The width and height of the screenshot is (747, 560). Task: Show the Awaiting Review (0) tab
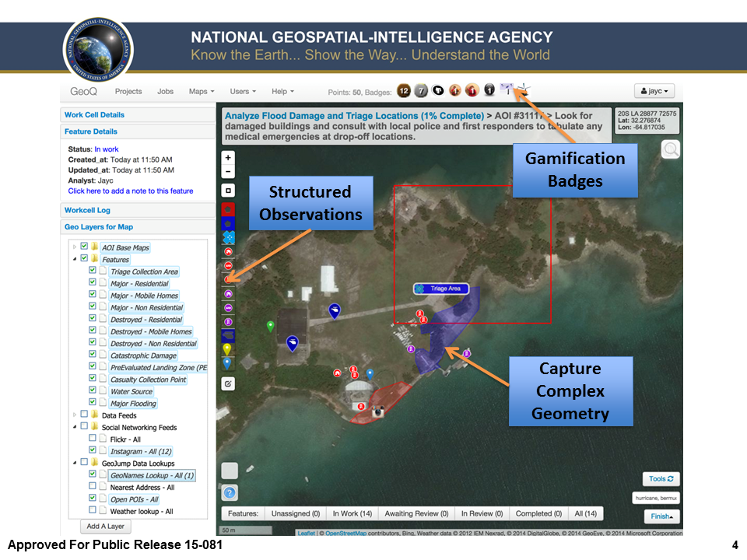click(416, 513)
